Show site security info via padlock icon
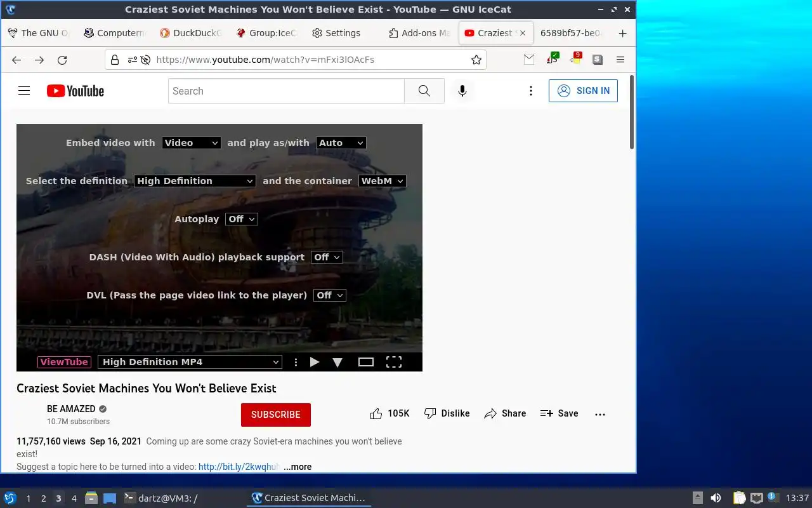 pos(115,60)
